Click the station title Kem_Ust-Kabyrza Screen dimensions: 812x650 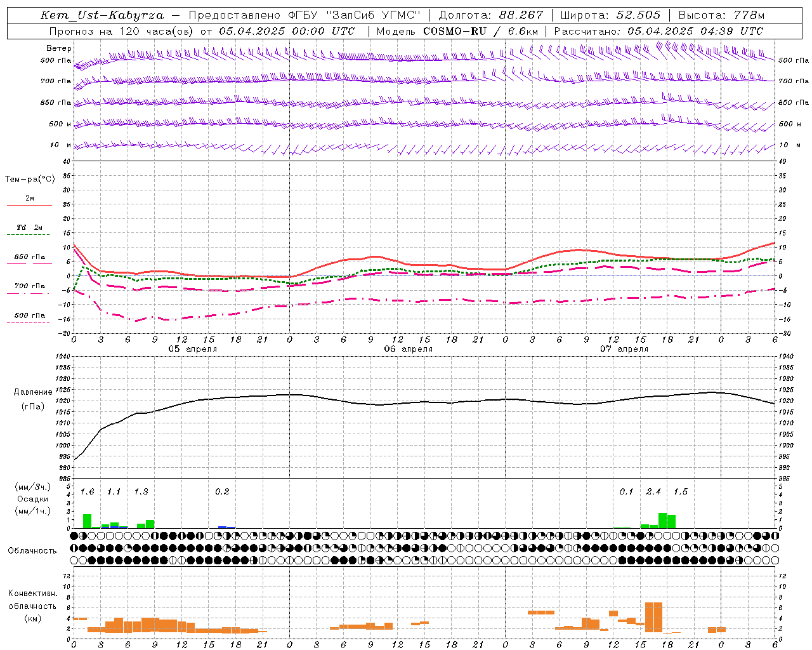coord(101,15)
